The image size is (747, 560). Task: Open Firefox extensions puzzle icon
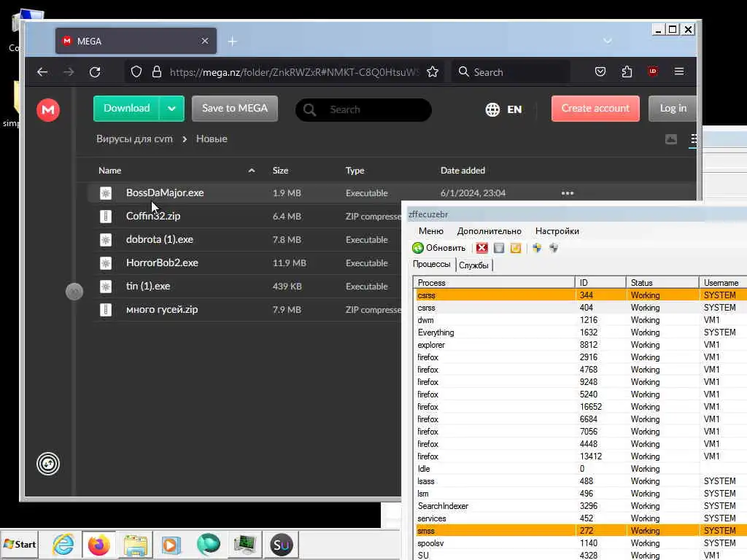click(627, 72)
